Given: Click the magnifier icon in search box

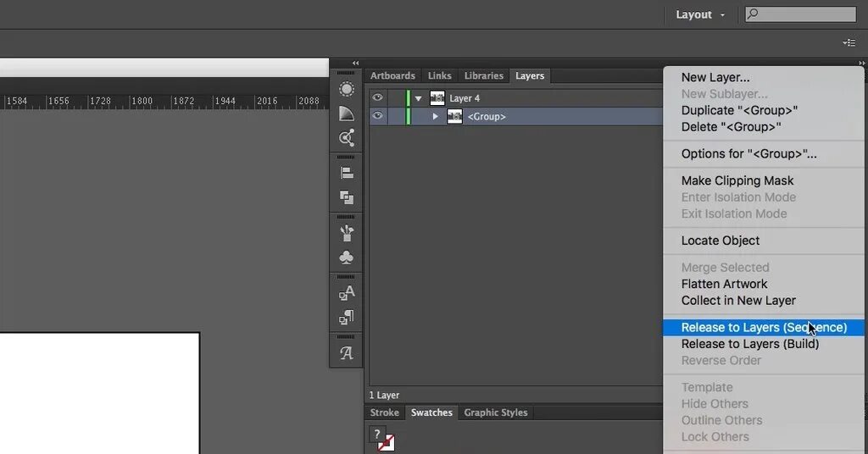Looking at the screenshot, I should [x=753, y=14].
